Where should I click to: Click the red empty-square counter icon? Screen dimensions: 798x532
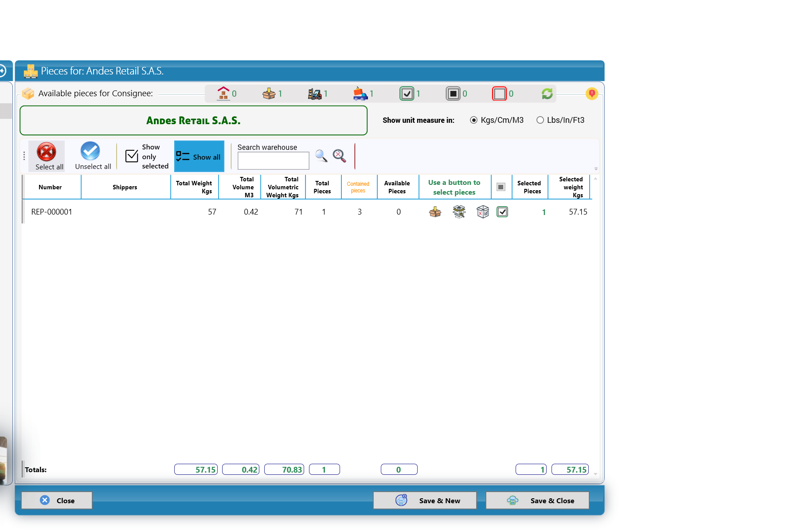pos(499,94)
